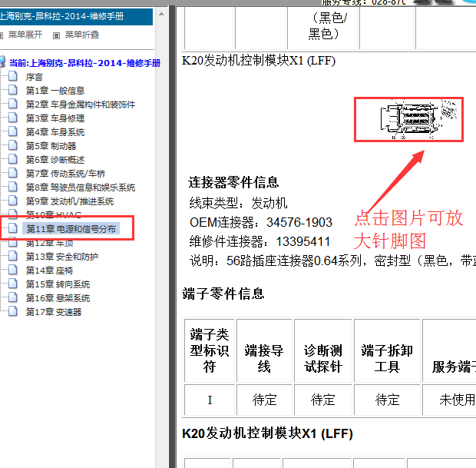Viewport: 476px width, 468px height.
Task: Open the 序言 tree item
Action: (35, 77)
